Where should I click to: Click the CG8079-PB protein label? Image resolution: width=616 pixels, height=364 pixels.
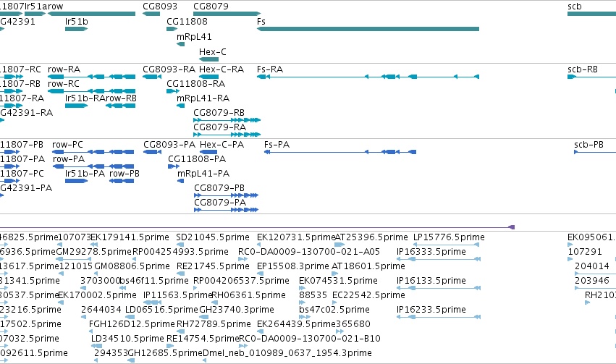pos(219,188)
